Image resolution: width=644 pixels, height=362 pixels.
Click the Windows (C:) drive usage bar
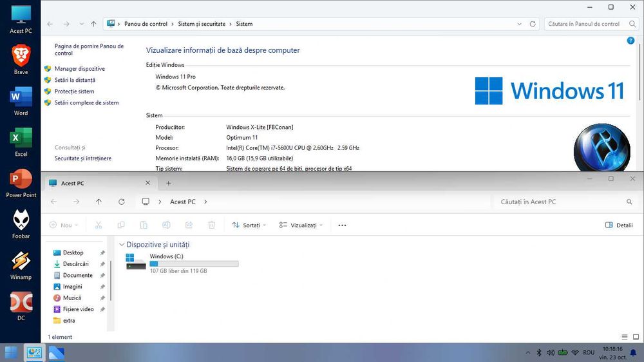point(194,264)
